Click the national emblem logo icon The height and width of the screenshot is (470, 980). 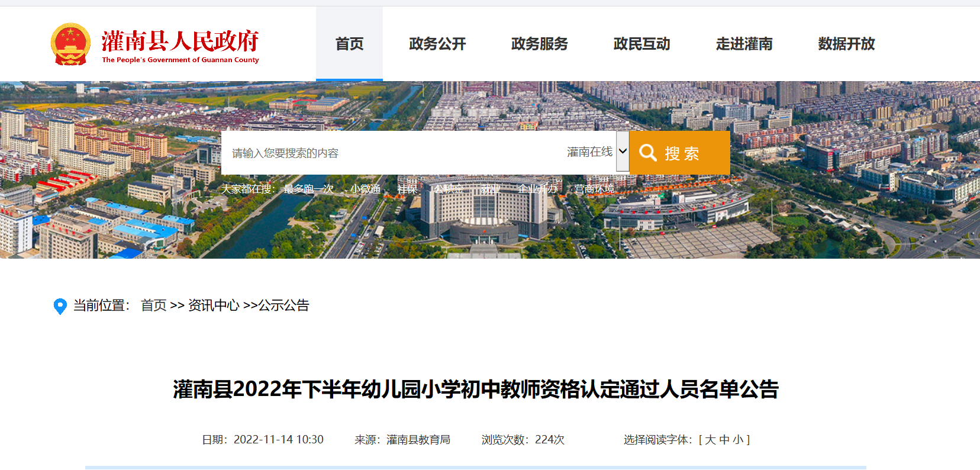click(70, 44)
